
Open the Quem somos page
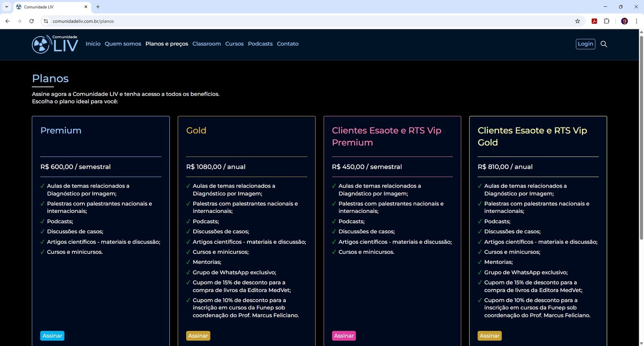123,44
